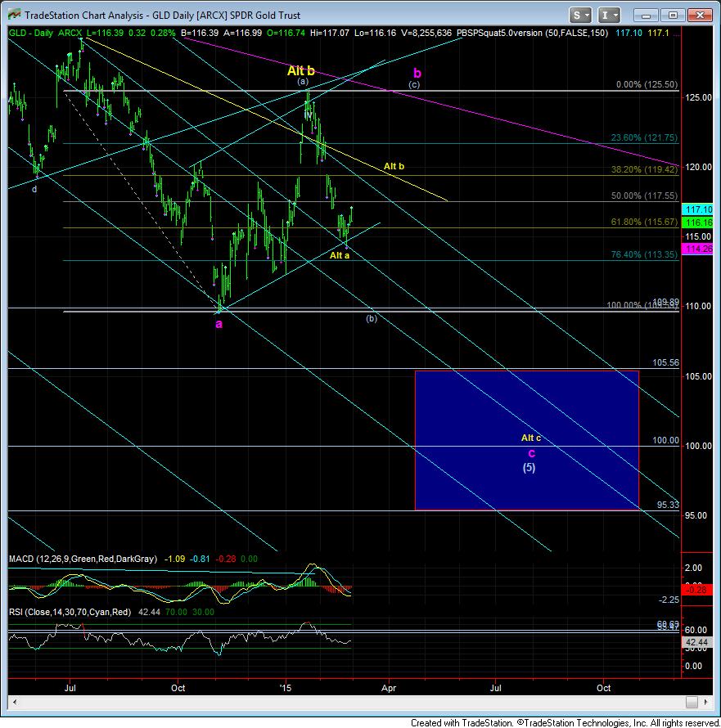Click the 110.00 price axis label
Image resolution: width=721 pixels, height=728 pixels.
pos(698,306)
